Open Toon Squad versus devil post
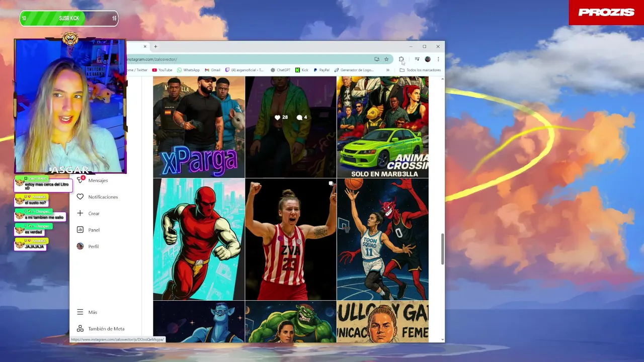 [x=383, y=239]
